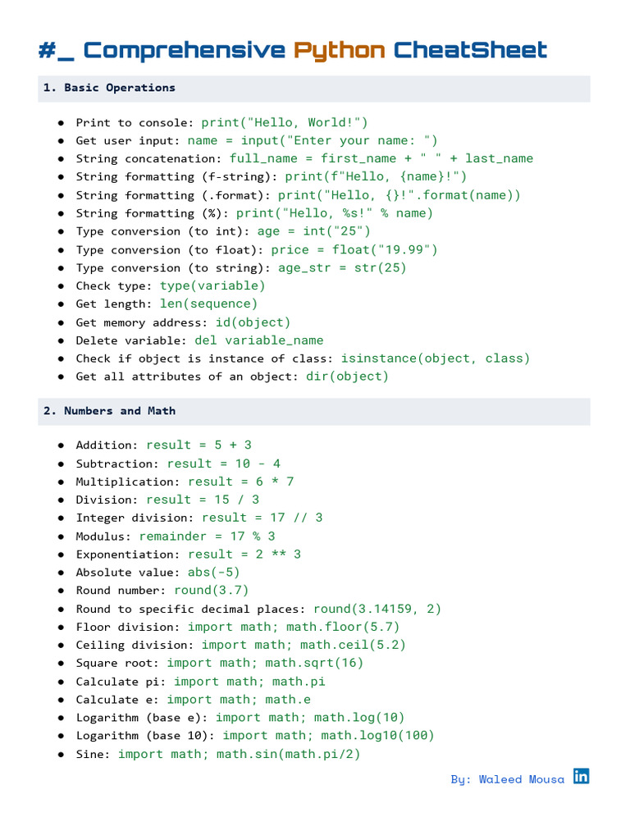Click the f-string formatting code example
Screen dimensions: 630x840
click(376, 176)
